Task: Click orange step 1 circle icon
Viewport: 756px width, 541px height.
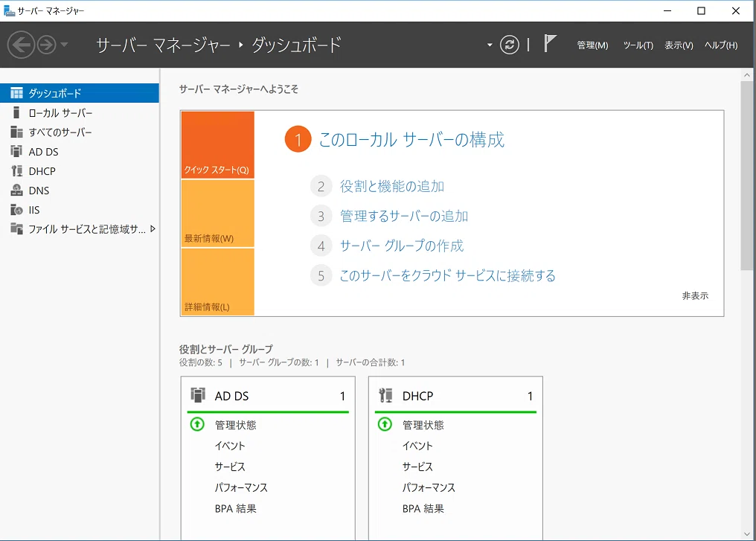Action: pos(298,139)
